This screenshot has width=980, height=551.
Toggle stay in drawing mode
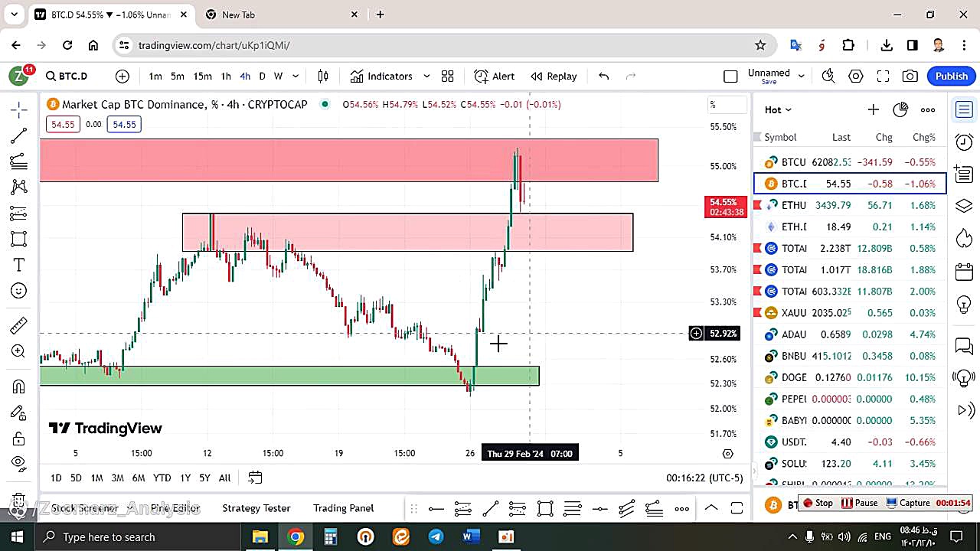tap(19, 412)
